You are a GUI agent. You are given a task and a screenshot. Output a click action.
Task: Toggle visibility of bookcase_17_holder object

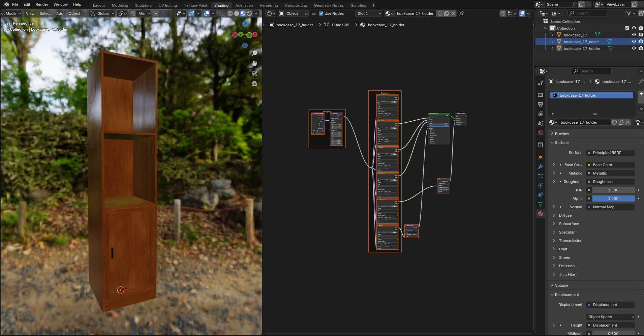[x=634, y=48]
